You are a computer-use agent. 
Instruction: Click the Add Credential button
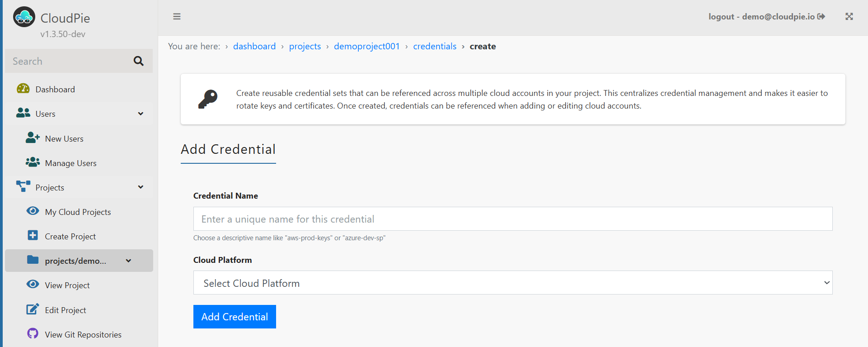click(235, 317)
